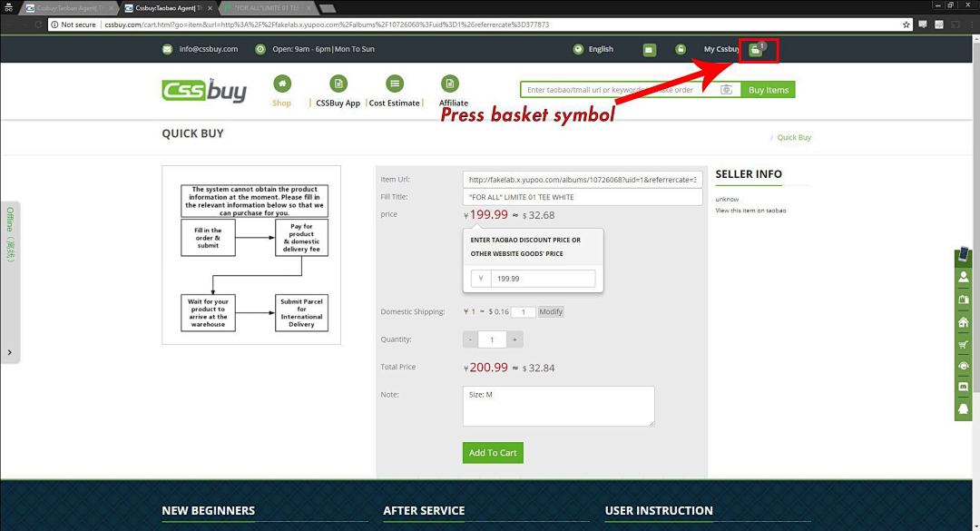980x531 pixels.
Task: Click the quantity number field
Action: (x=492, y=339)
